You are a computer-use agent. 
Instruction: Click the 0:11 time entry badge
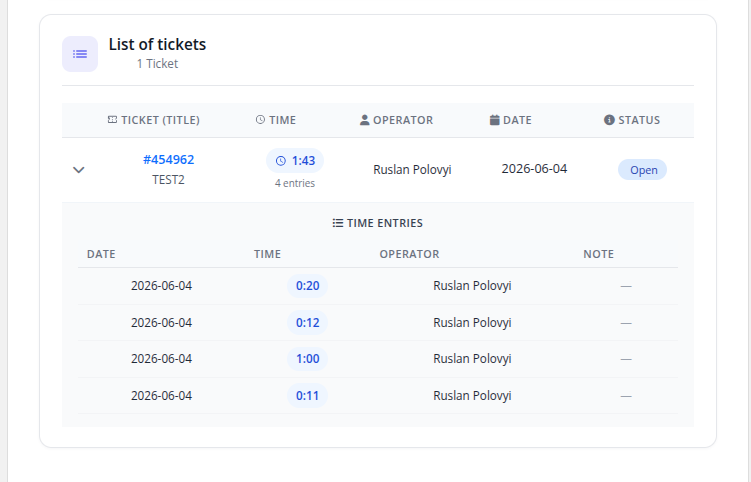coord(307,396)
